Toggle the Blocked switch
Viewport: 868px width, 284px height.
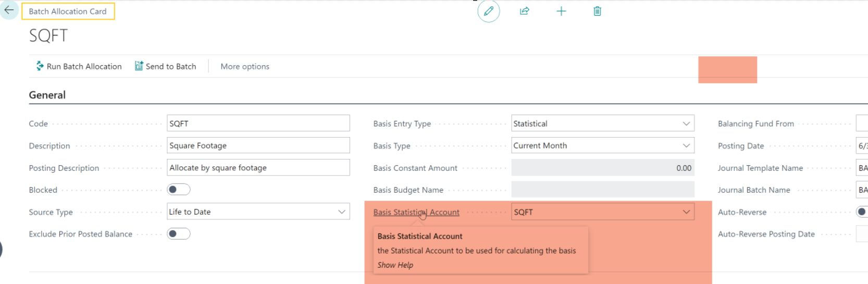[178, 190]
